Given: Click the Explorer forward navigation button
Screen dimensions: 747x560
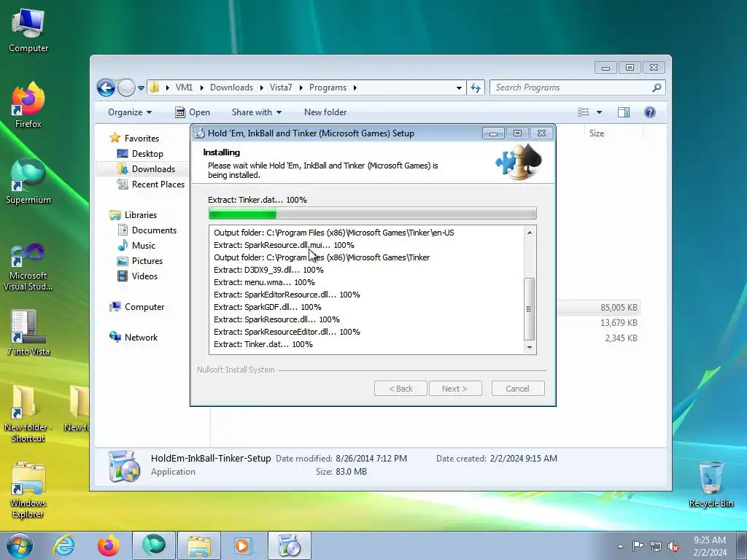Looking at the screenshot, I should coord(126,87).
